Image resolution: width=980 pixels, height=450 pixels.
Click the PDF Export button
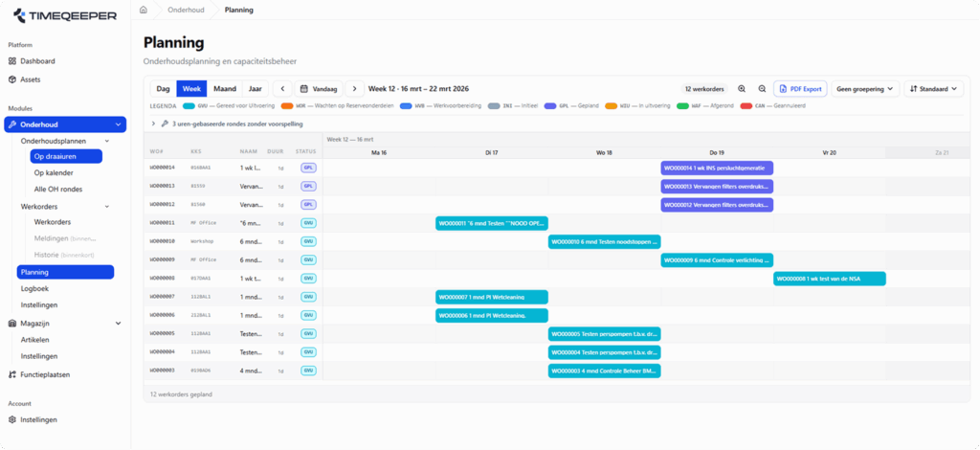[x=799, y=89]
